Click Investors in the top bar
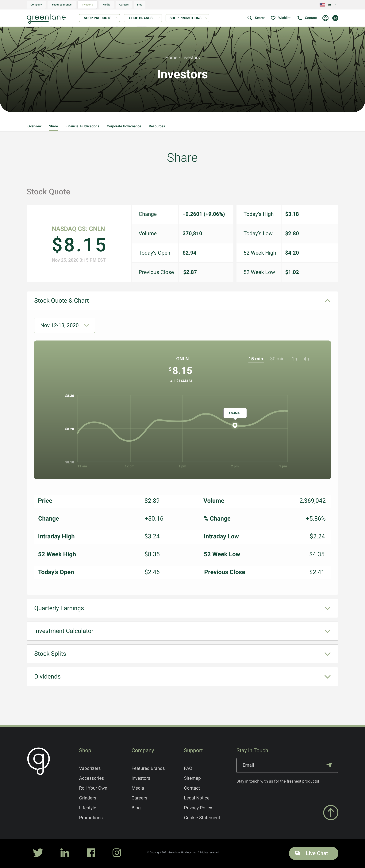This screenshot has height=868, width=365. coord(87,5)
